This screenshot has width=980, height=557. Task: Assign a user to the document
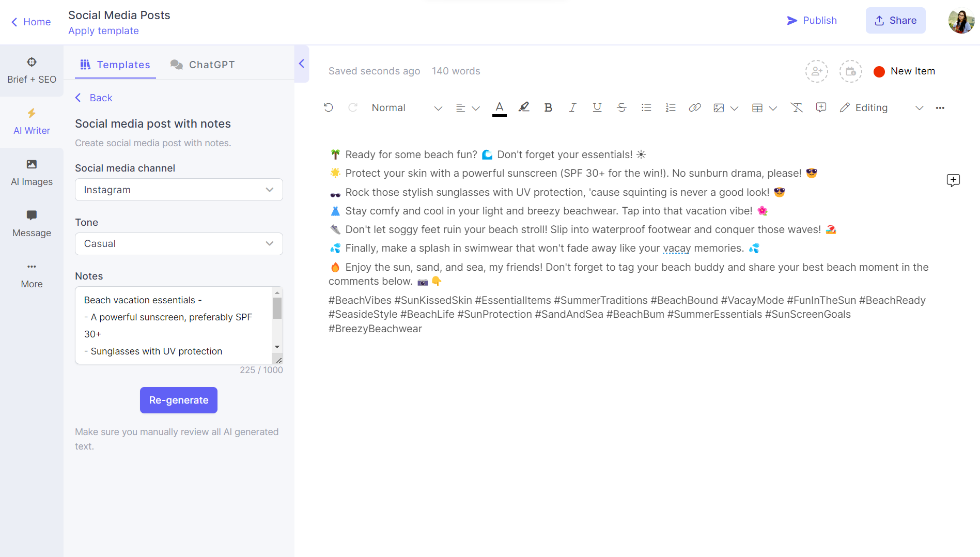pyautogui.click(x=817, y=71)
